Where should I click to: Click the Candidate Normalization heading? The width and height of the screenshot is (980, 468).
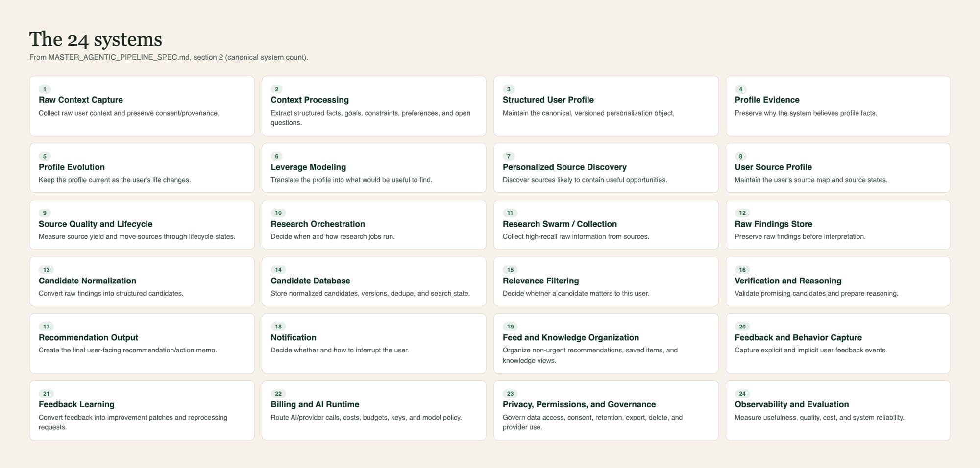[87, 281]
